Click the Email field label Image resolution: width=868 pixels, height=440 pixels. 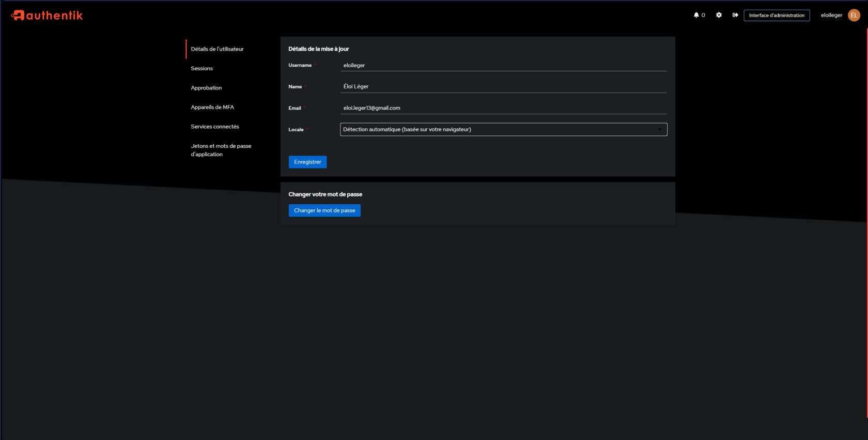(x=295, y=108)
